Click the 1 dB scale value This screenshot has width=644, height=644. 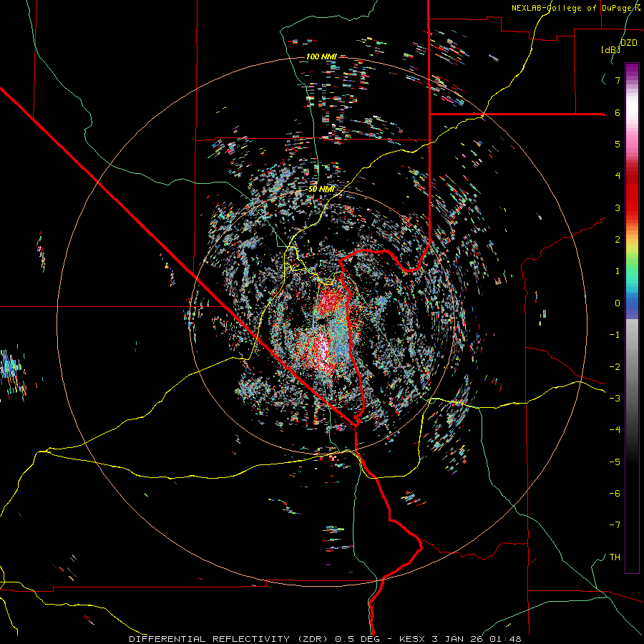618,271
